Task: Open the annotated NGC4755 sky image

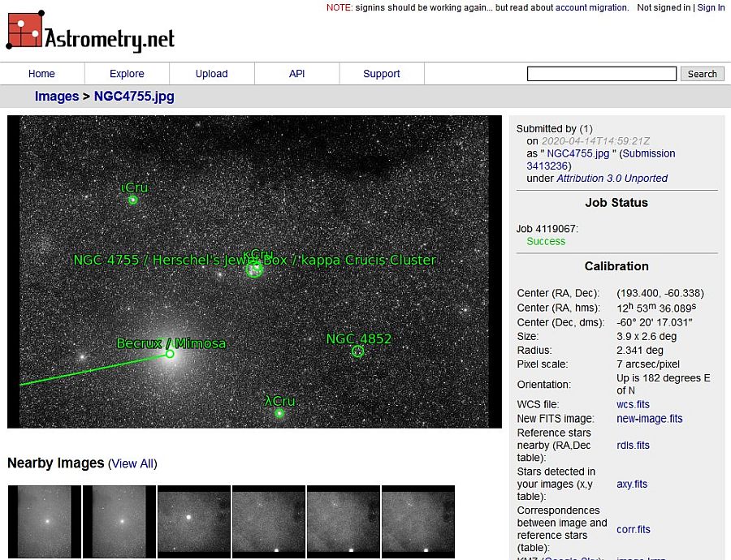Action: click(254, 271)
